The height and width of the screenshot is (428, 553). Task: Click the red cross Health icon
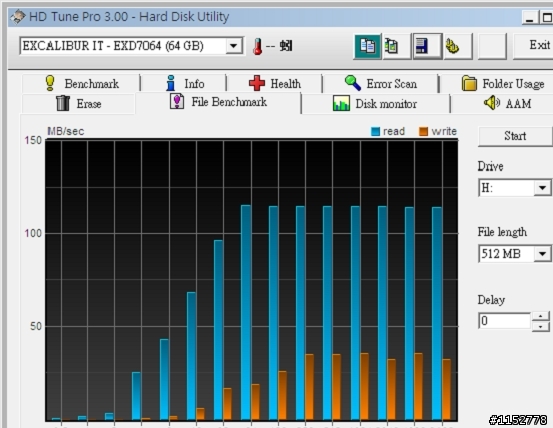point(257,84)
